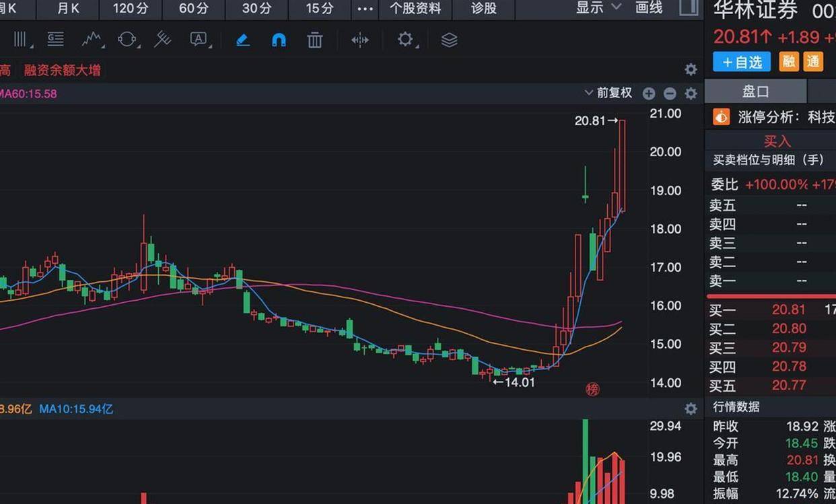
Task: Zoom out chart with minus button
Action: pyautogui.click(x=670, y=94)
